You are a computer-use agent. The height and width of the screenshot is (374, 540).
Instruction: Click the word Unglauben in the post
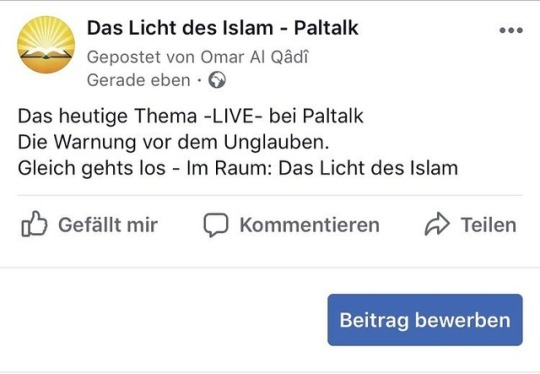point(277,142)
